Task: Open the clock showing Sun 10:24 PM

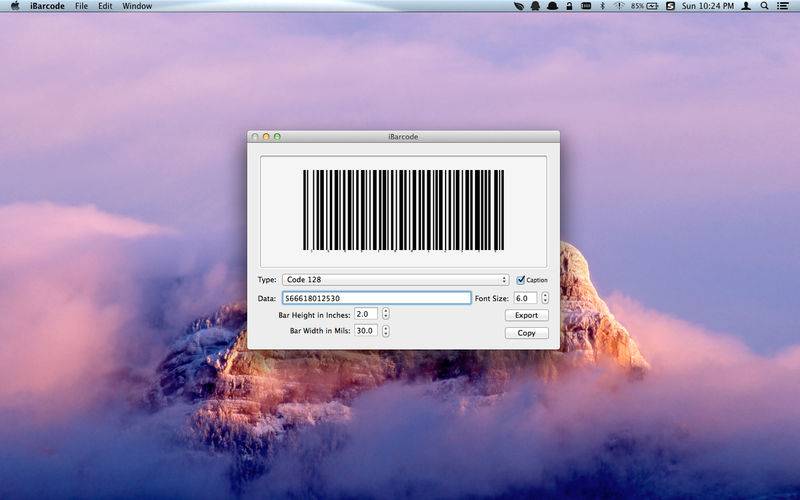Action: tap(708, 6)
